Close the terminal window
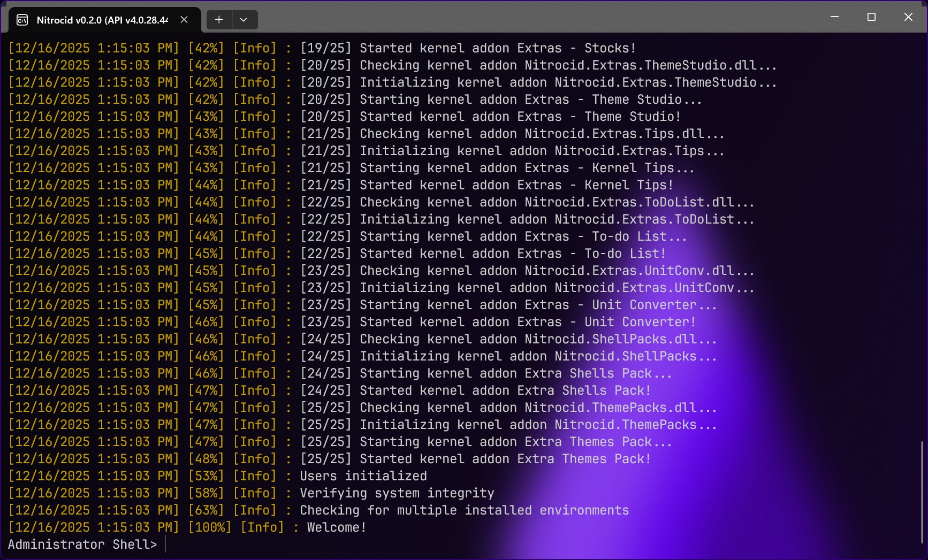 click(908, 17)
